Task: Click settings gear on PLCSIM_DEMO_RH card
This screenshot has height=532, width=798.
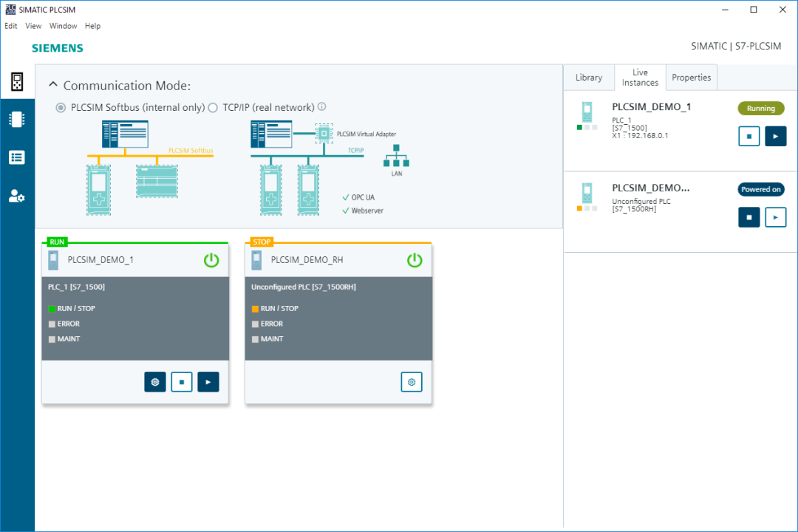Action: coord(412,382)
